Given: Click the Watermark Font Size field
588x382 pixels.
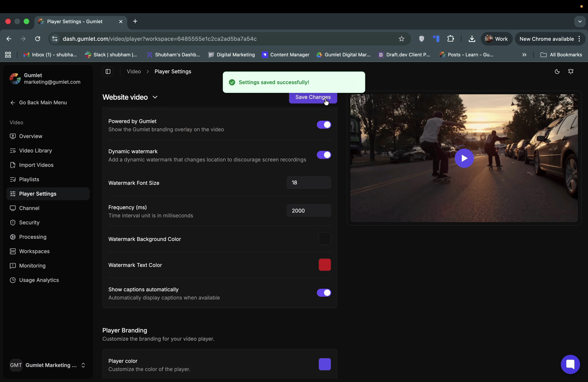Looking at the screenshot, I should click(x=308, y=183).
